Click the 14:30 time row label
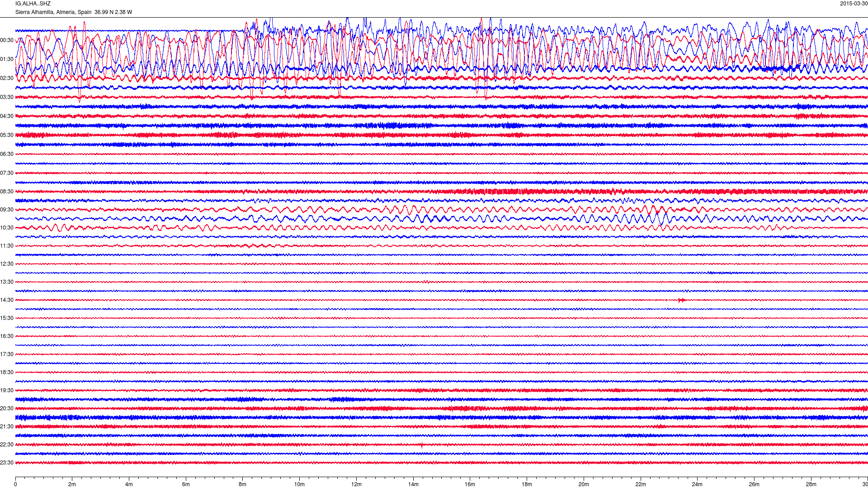868x488 pixels. coord(7,300)
